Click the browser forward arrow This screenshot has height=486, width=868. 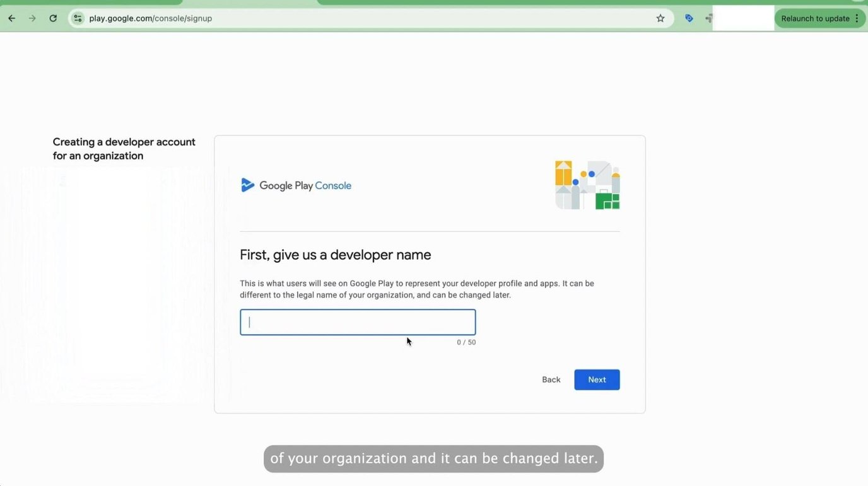[32, 18]
